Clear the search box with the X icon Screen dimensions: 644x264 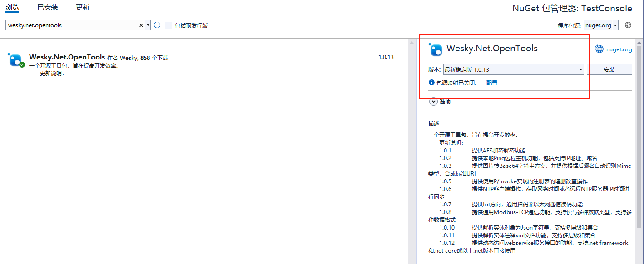pyautogui.click(x=141, y=25)
